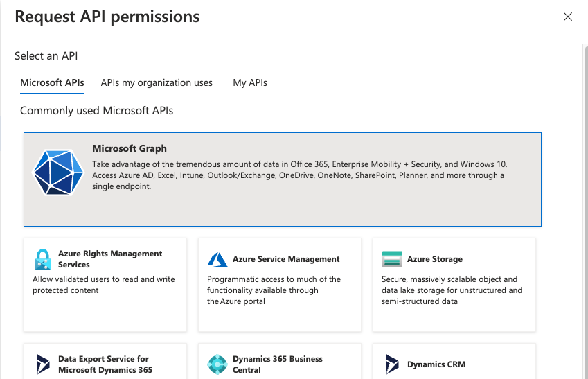588x379 pixels.
Task: Click the Dynamics 365 Business Central icon
Action: click(x=217, y=364)
